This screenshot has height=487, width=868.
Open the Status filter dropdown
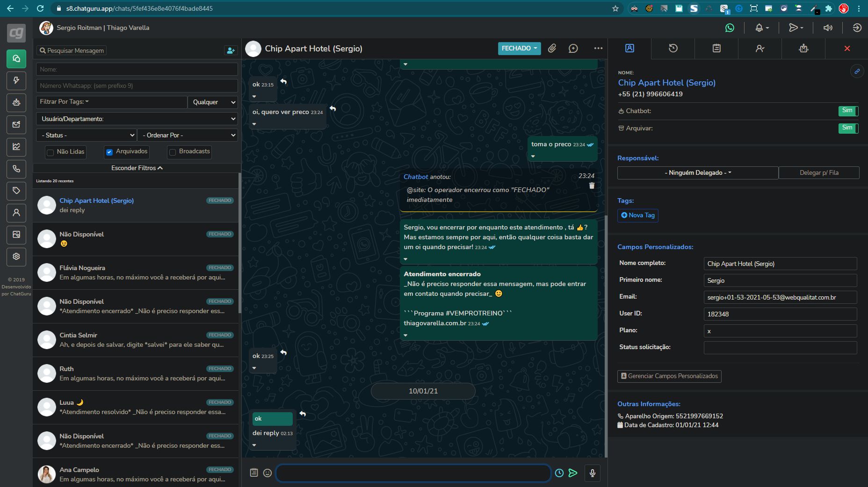pyautogui.click(x=87, y=135)
